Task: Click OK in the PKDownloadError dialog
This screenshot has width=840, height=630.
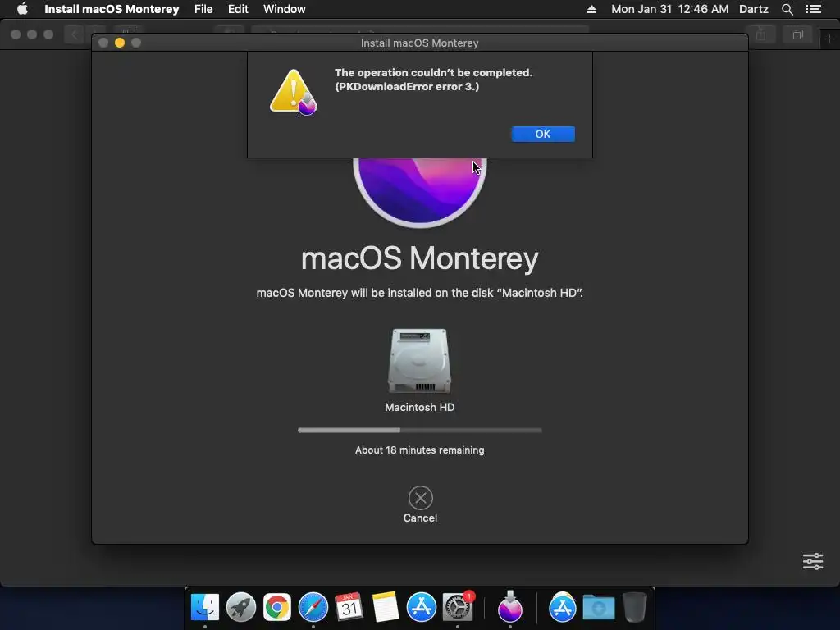Action: pyautogui.click(x=543, y=134)
